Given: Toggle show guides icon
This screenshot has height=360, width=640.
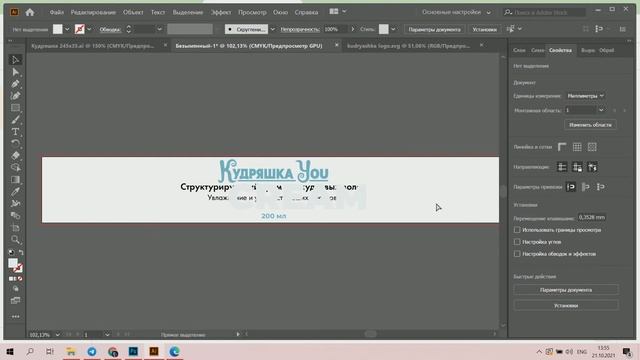Looking at the screenshot, I should [562, 167].
